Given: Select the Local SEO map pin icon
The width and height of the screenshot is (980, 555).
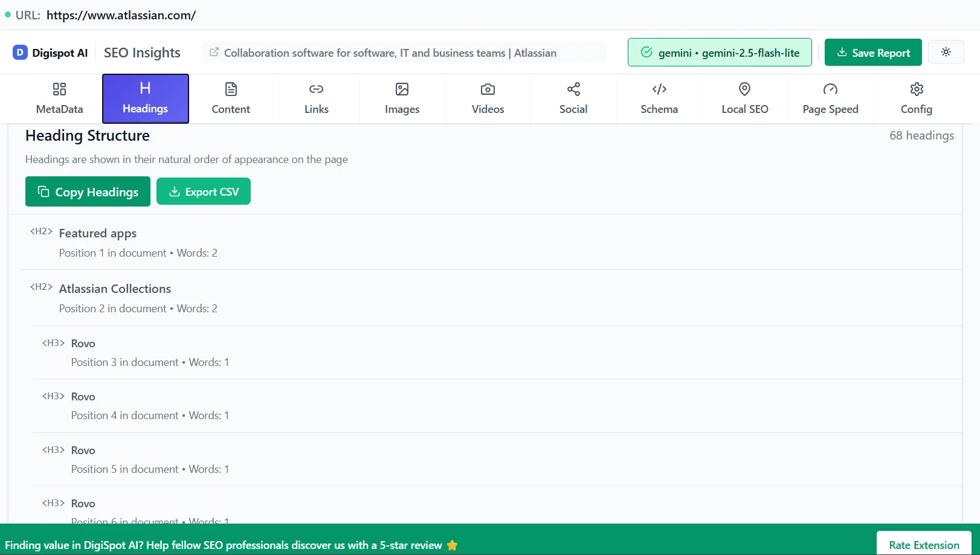Looking at the screenshot, I should (744, 89).
